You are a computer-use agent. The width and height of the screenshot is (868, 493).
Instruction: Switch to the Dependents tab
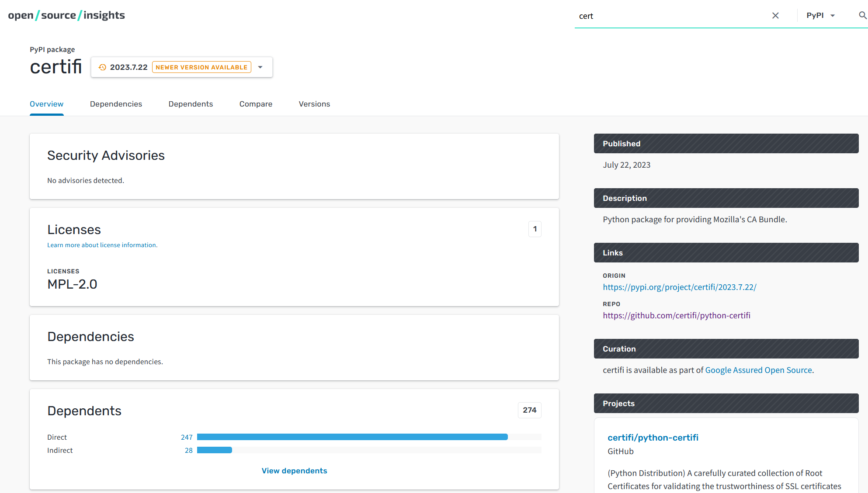click(x=191, y=104)
